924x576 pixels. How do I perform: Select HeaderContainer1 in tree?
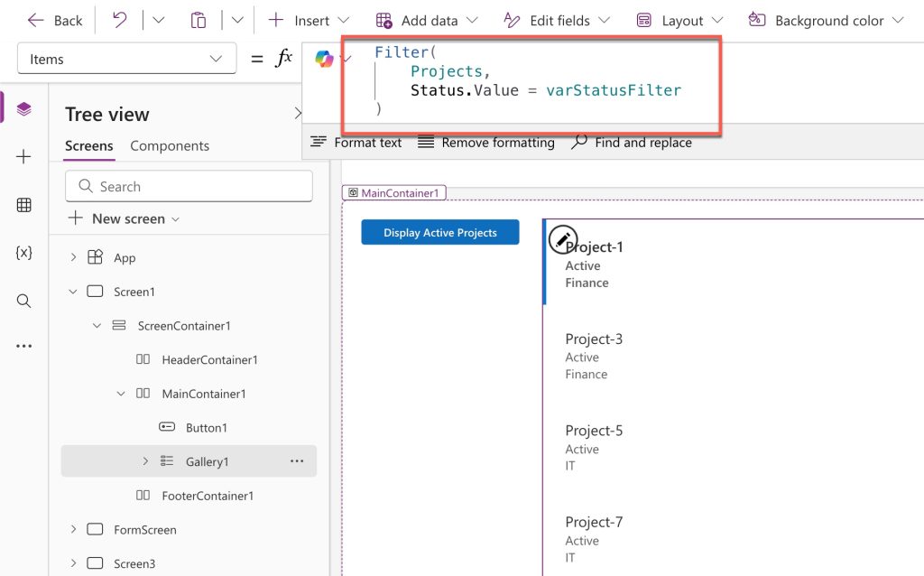tap(209, 359)
